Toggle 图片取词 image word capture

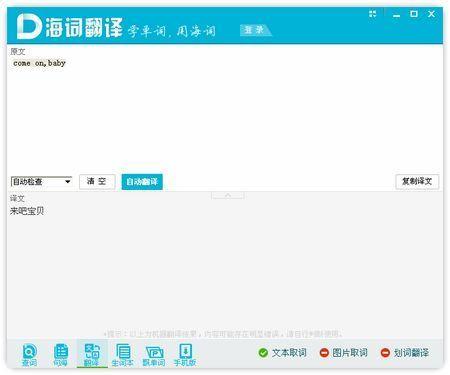pyautogui.click(x=343, y=353)
